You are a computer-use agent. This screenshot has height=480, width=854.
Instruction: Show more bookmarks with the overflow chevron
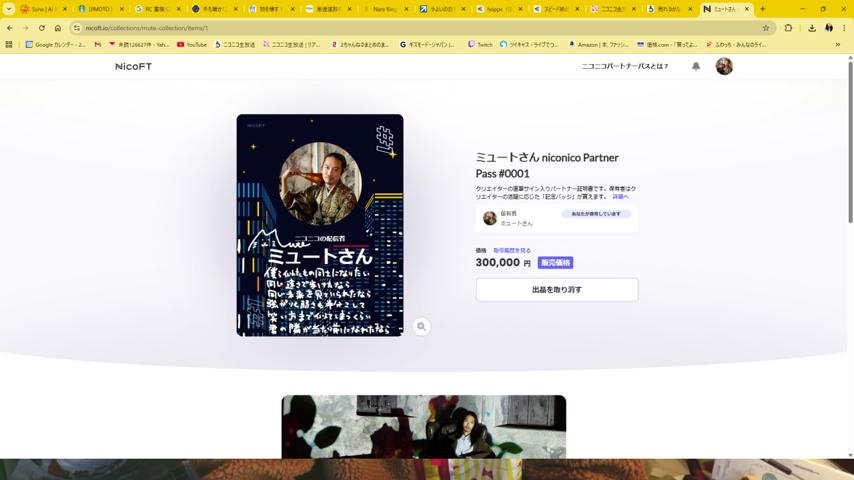click(x=838, y=45)
